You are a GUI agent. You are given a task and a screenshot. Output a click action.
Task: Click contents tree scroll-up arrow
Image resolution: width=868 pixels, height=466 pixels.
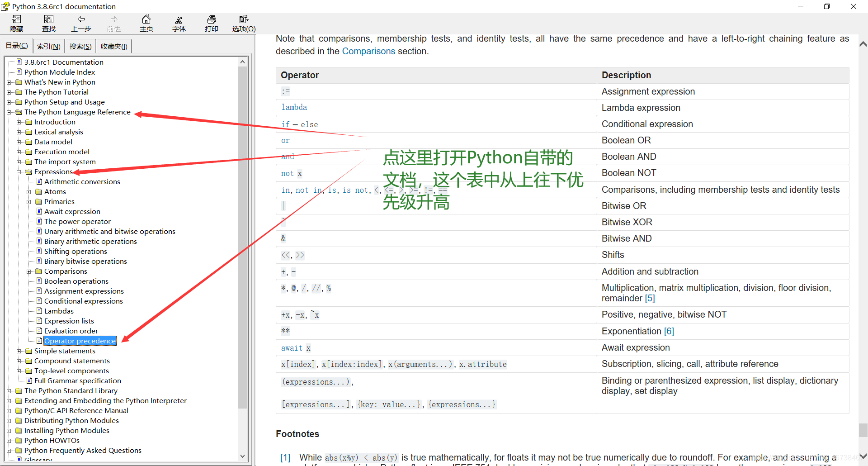pyautogui.click(x=242, y=62)
